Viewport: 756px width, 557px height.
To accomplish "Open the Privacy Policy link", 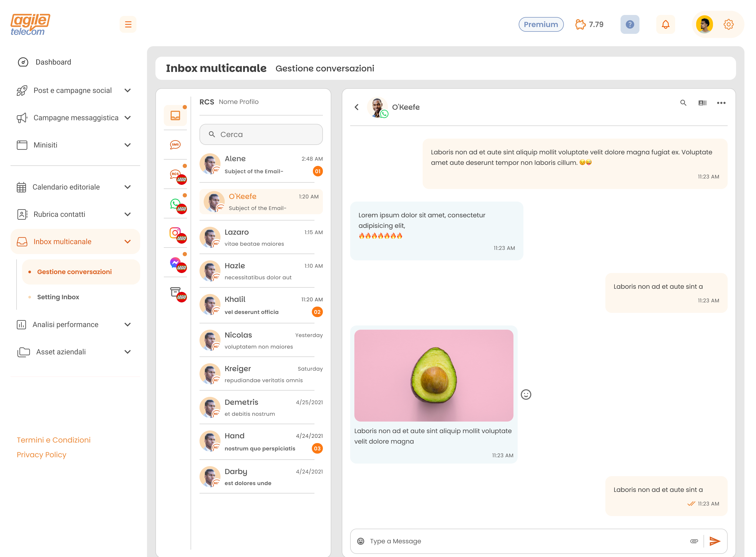I will pyautogui.click(x=41, y=455).
